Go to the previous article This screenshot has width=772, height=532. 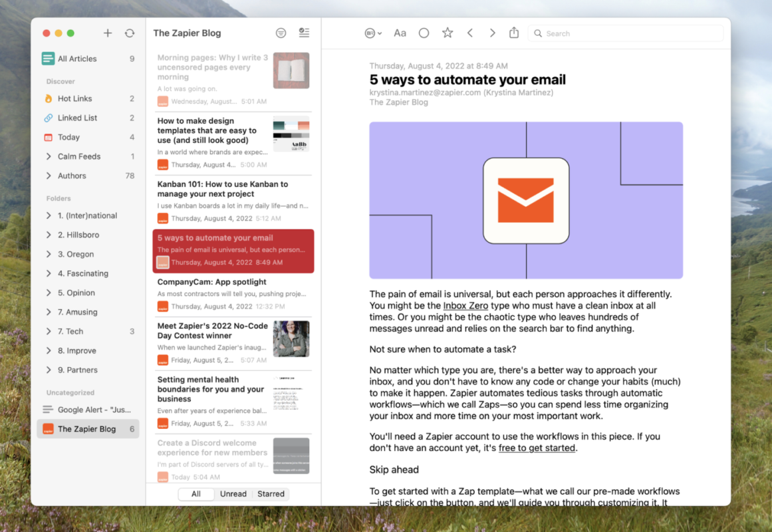coord(470,33)
